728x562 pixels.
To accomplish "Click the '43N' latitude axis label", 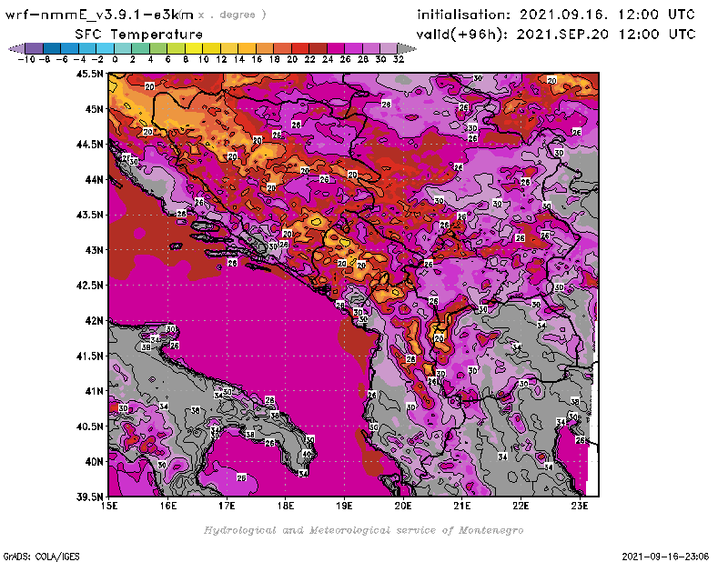I will click(94, 250).
